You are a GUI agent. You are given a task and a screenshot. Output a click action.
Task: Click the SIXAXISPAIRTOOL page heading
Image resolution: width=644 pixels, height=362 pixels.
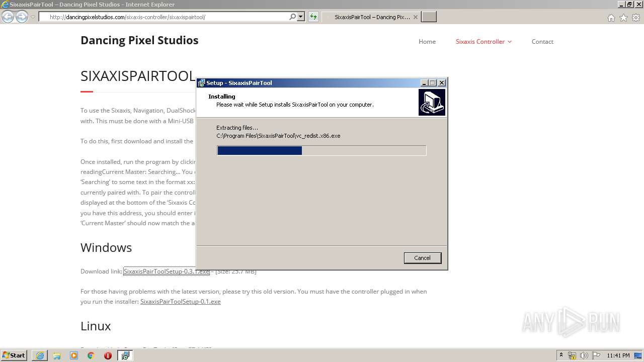(138, 76)
